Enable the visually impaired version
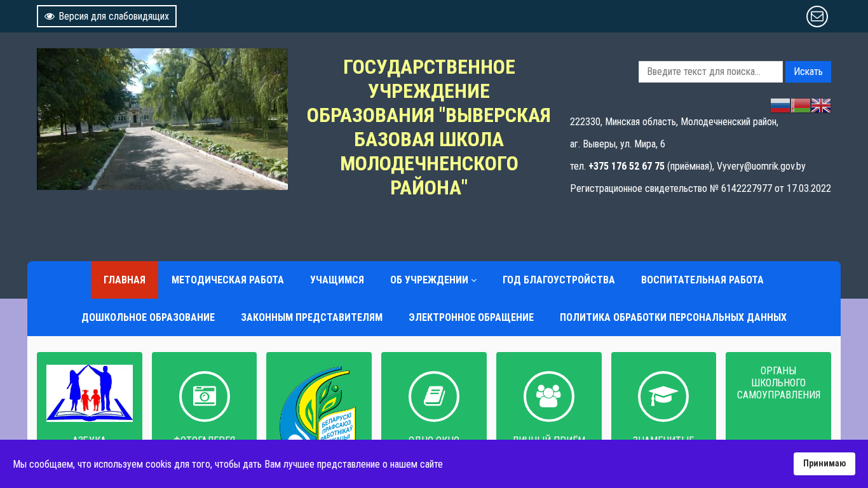Screen dimensions: 868x488 107,17
